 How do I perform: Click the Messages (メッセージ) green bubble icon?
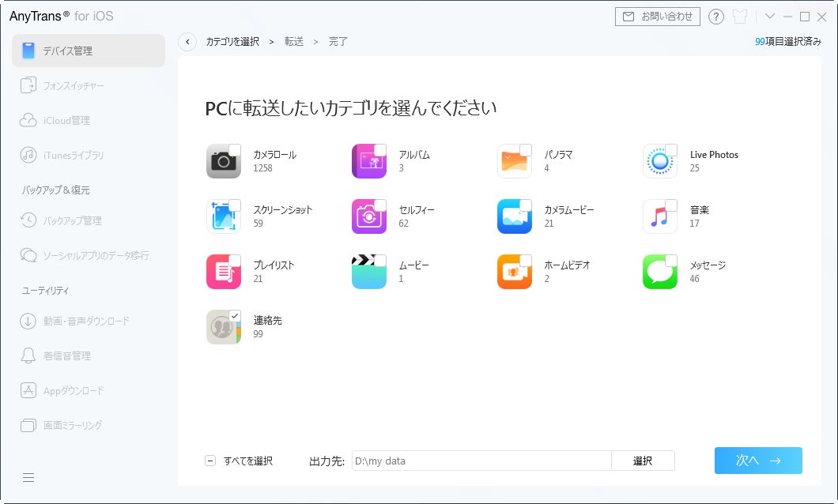[x=659, y=272]
